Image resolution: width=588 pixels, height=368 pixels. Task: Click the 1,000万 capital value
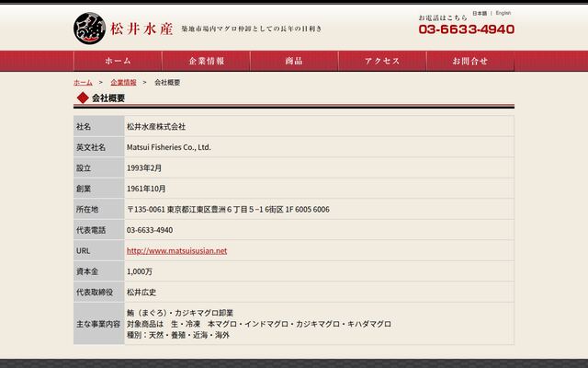(x=140, y=271)
